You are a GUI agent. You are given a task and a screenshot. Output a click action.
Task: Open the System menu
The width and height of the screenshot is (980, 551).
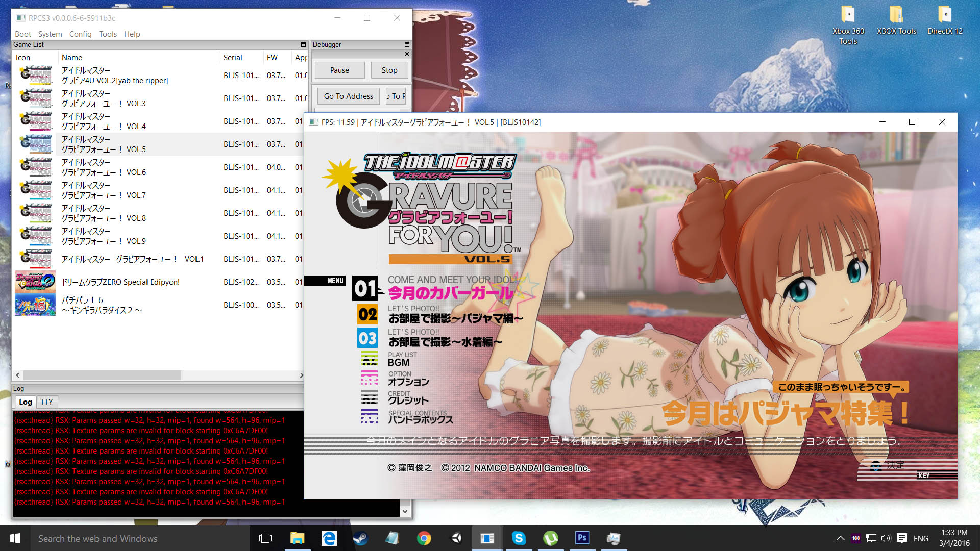click(50, 34)
